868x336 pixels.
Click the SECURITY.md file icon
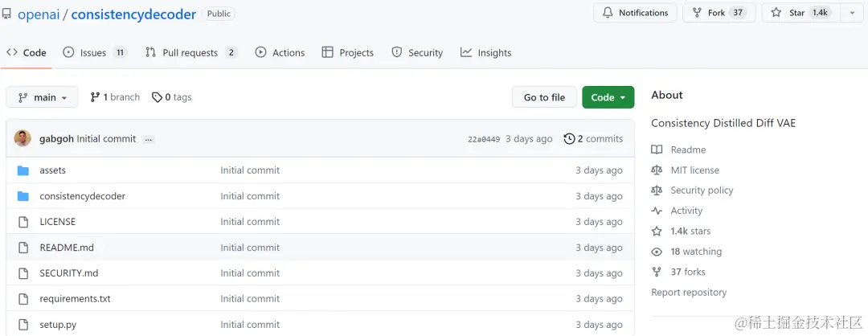click(x=23, y=272)
